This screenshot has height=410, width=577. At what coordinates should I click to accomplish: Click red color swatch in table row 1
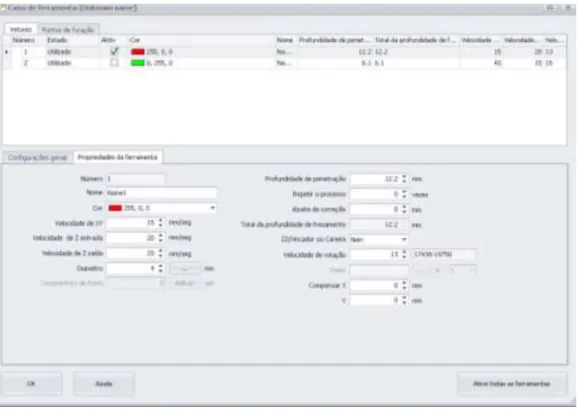point(138,52)
